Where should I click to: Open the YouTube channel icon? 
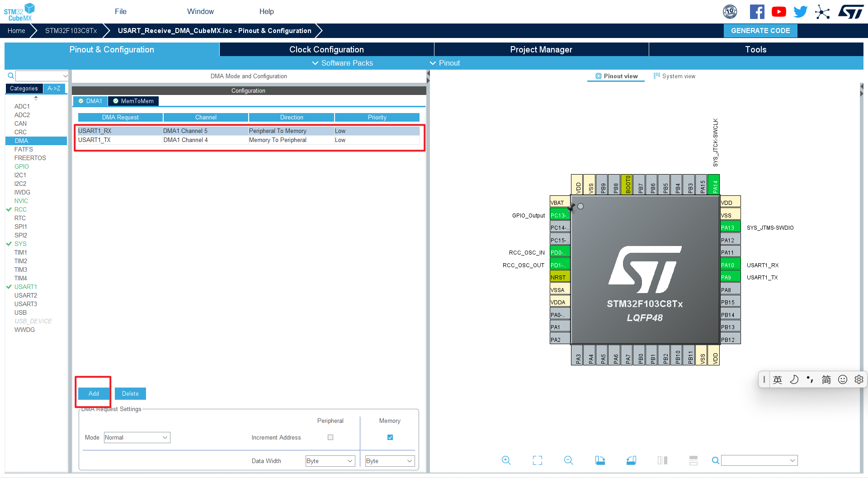[778, 12]
